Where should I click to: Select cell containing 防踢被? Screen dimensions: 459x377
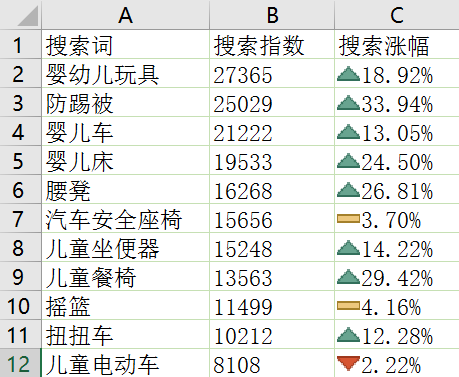click(125, 102)
